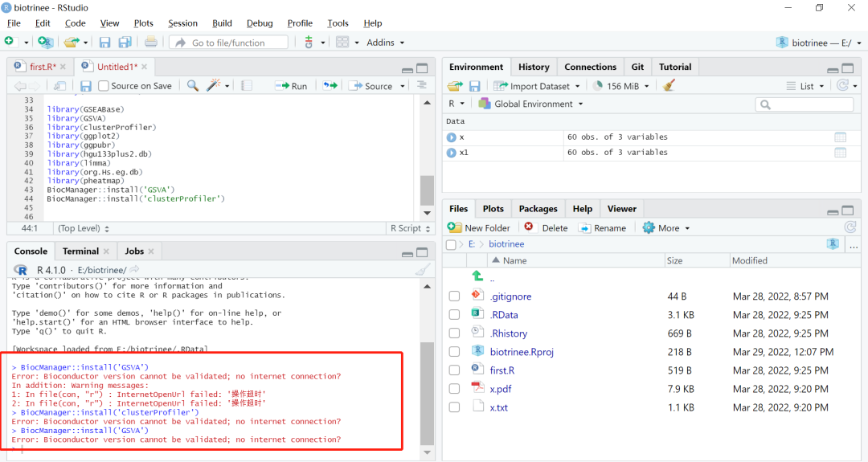View data frame x as table grid
The height and width of the screenshot is (462, 868).
click(841, 137)
